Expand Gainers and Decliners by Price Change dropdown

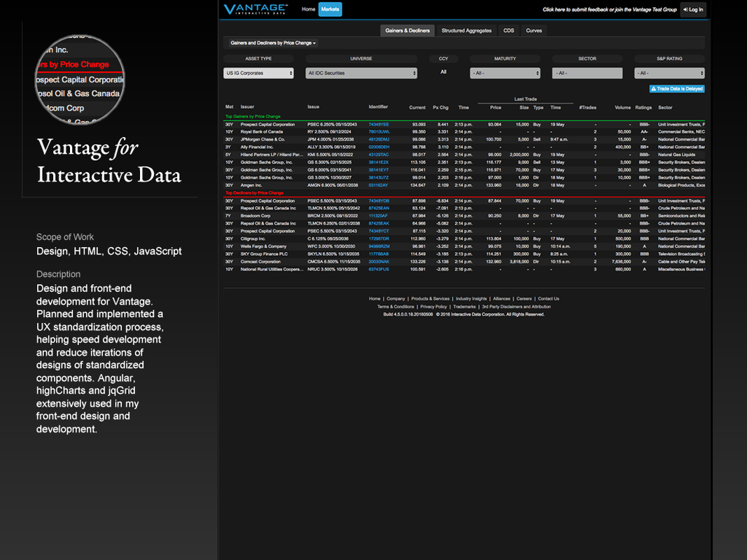(x=273, y=43)
